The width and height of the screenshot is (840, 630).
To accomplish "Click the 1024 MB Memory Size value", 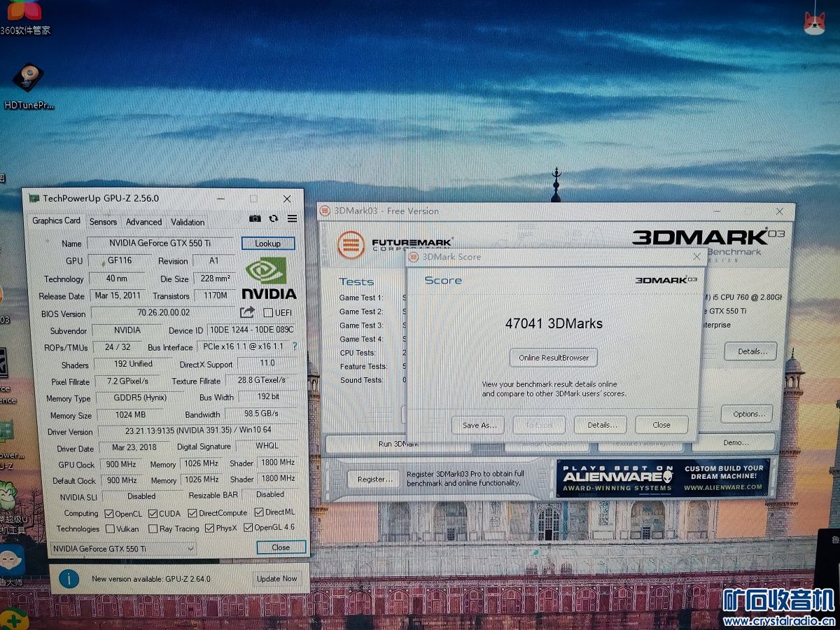I will 130,414.
